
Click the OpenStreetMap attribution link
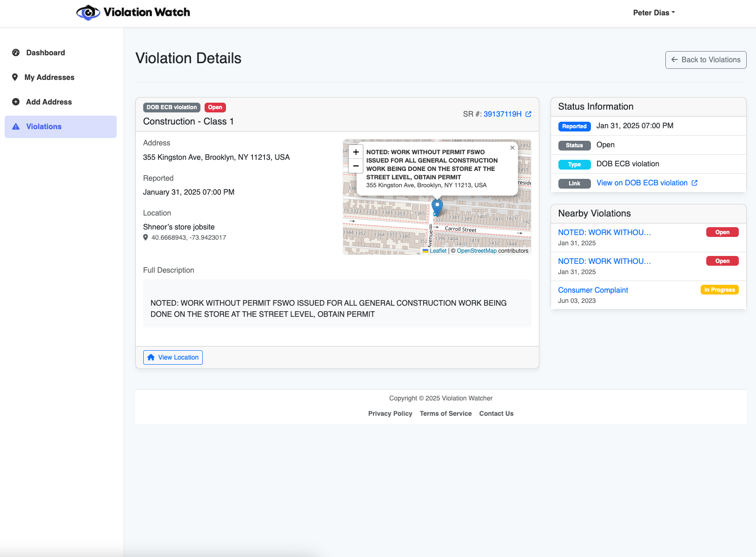(x=476, y=250)
